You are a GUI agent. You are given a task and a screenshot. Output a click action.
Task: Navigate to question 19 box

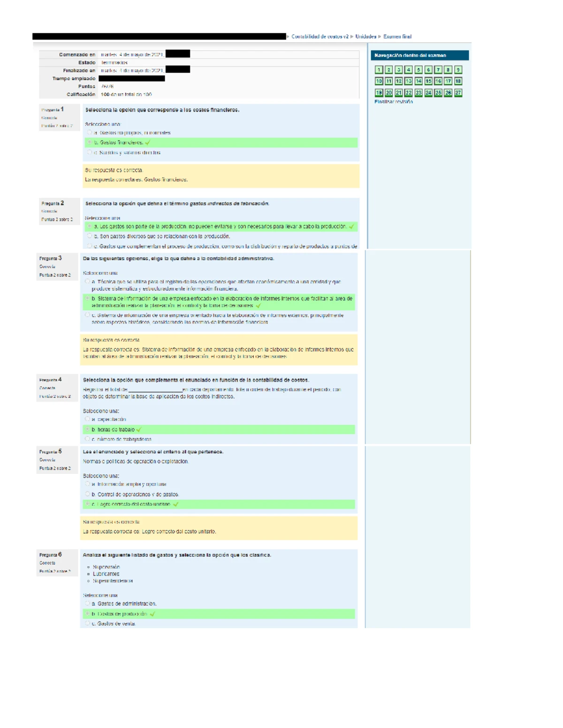pyautogui.click(x=379, y=93)
